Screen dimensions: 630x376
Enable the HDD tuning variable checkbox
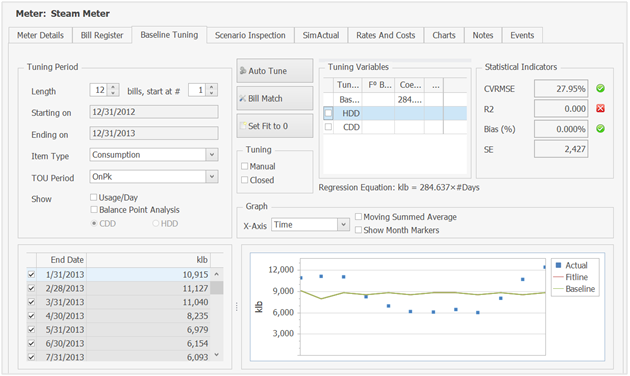(328, 113)
